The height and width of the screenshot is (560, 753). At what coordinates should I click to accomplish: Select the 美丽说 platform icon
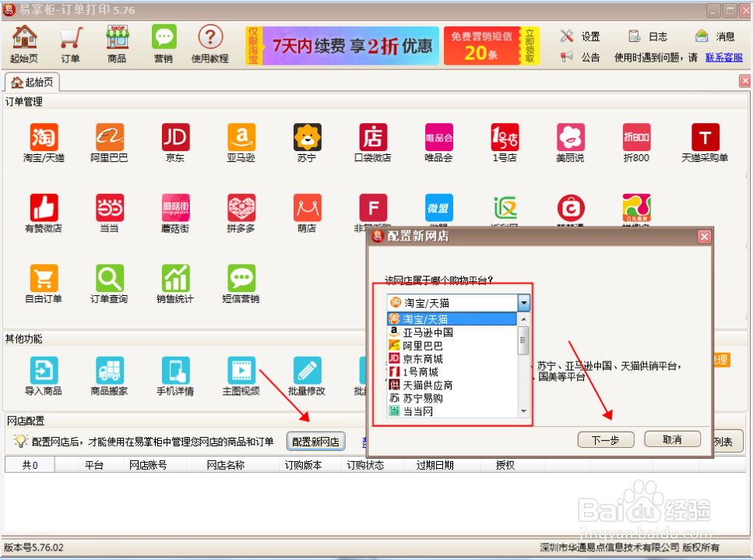(x=571, y=137)
